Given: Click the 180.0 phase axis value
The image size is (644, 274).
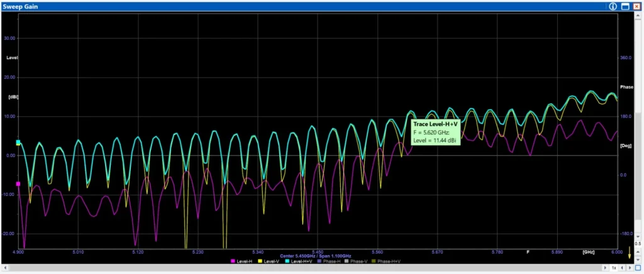Looking at the screenshot, I should click(625, 116).
